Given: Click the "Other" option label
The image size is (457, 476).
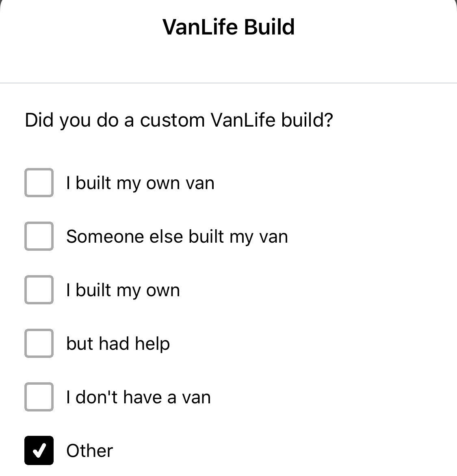Looking at the screenshot, I should coord(89,450).
